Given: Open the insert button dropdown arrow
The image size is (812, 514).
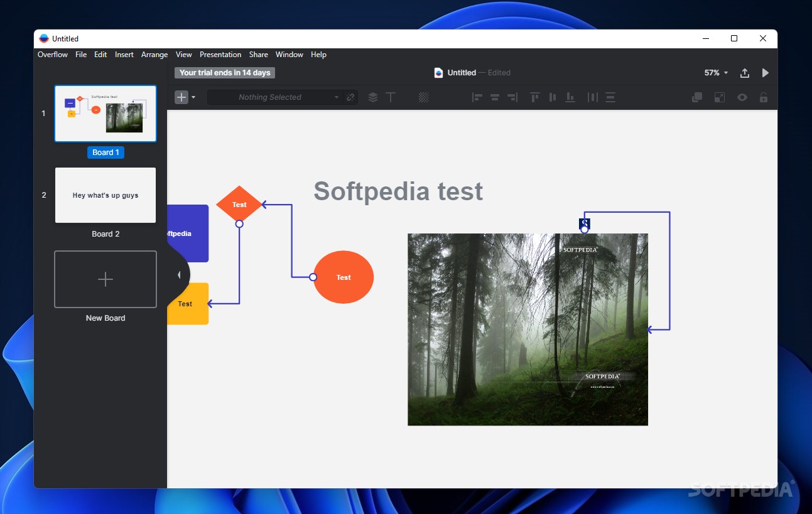Looking at the screenshot, I should (193, 97).
